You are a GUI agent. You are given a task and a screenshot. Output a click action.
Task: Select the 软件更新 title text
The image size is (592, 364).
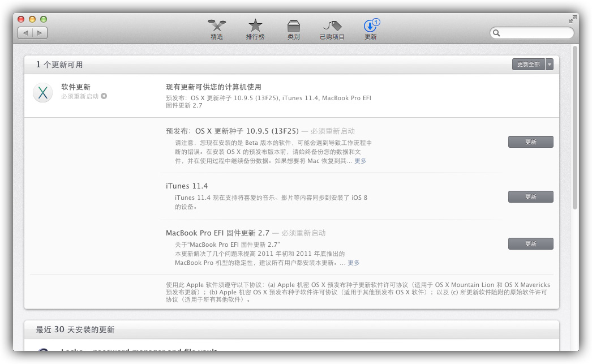coord(76,87)
